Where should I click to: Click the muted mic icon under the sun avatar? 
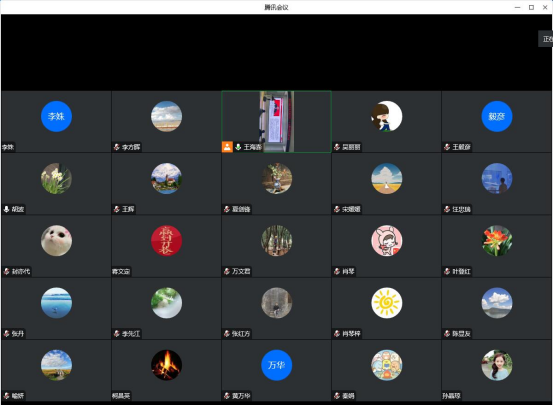[x=337, y=334]
